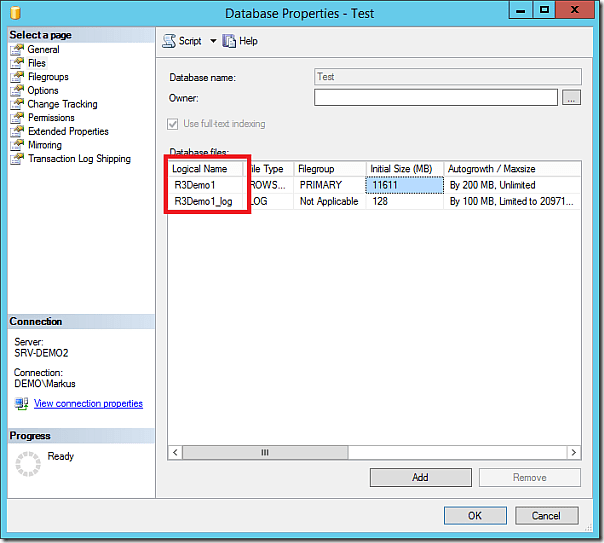Screen dimensions: 604x543
Task: Click the Filegroups page icon
Action: coord(17,77)
